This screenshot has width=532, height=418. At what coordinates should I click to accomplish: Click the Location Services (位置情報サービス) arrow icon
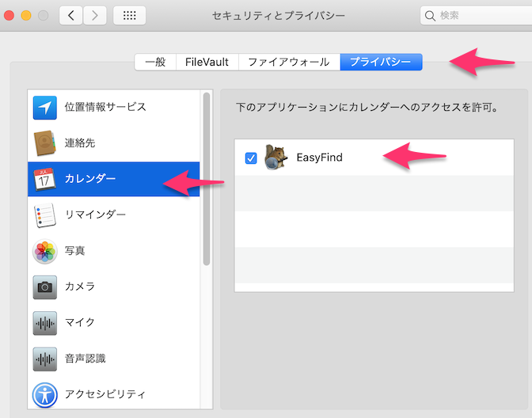tap(45, 108)
